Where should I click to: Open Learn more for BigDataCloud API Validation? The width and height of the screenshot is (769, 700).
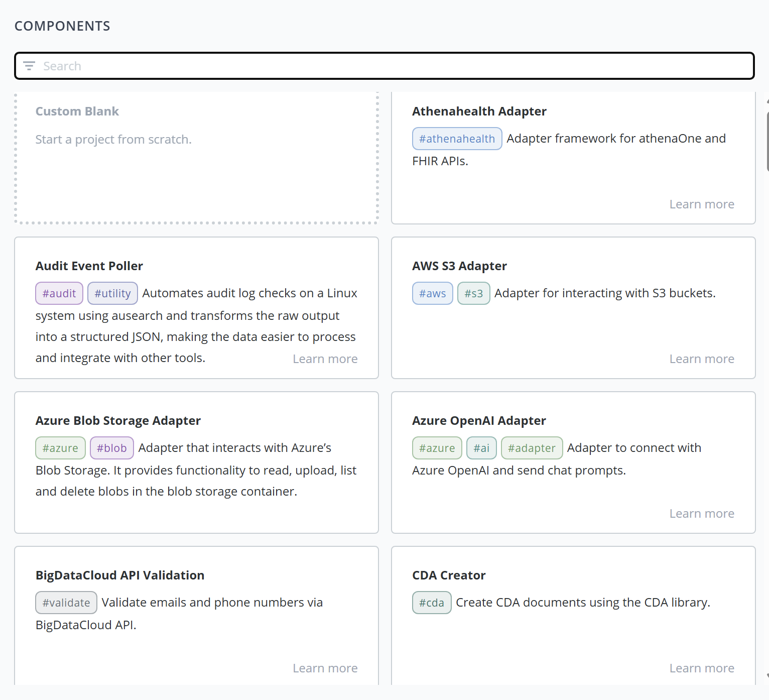[325, 668]
